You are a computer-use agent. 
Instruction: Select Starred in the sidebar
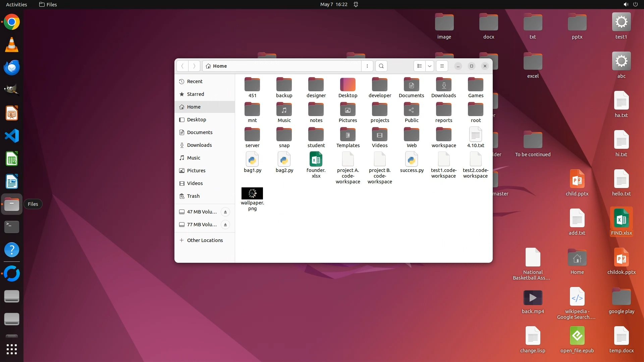coord(195,94)
